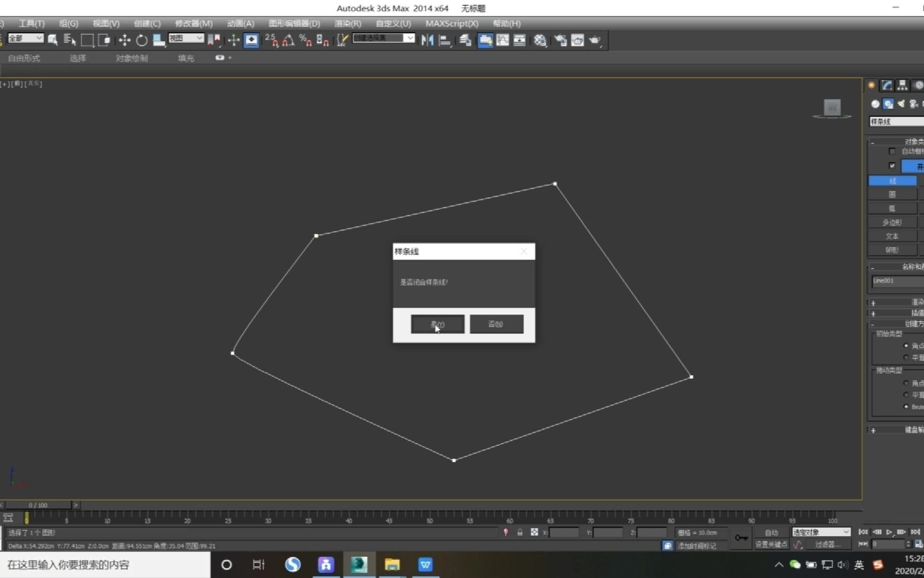The width and height of the screenshot is (924, 578).
Task: Toggle the 2.5D Snaps icon
Action: click(x=272, y=40)
